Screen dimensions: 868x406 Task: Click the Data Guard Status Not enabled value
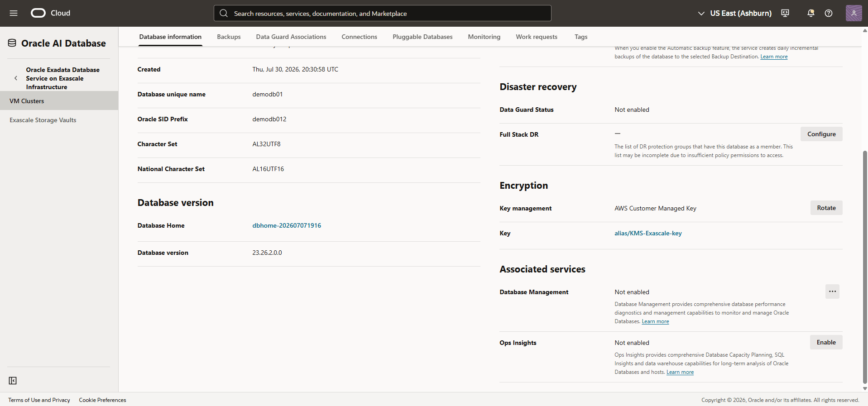click(632, 110)
